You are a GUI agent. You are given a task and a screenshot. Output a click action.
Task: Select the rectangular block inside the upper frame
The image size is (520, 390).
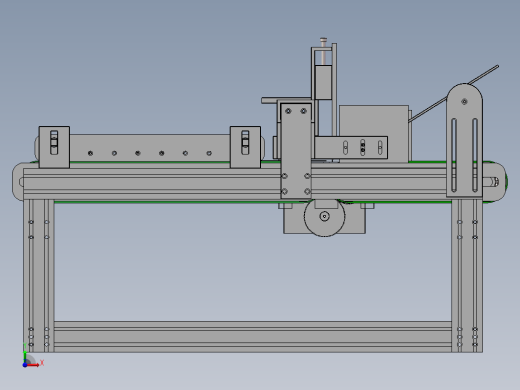tap(323, 82)
